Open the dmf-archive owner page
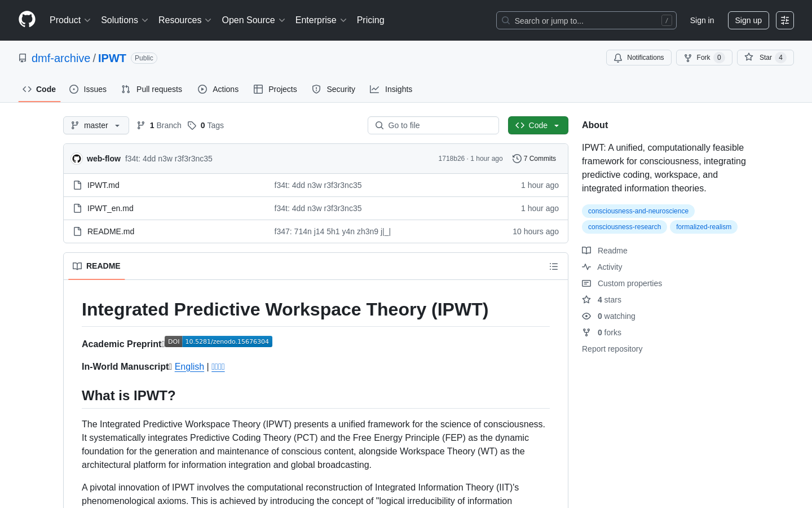Image resolution: width=812 pixels, height=508 pixels. (x=61, y=58)
